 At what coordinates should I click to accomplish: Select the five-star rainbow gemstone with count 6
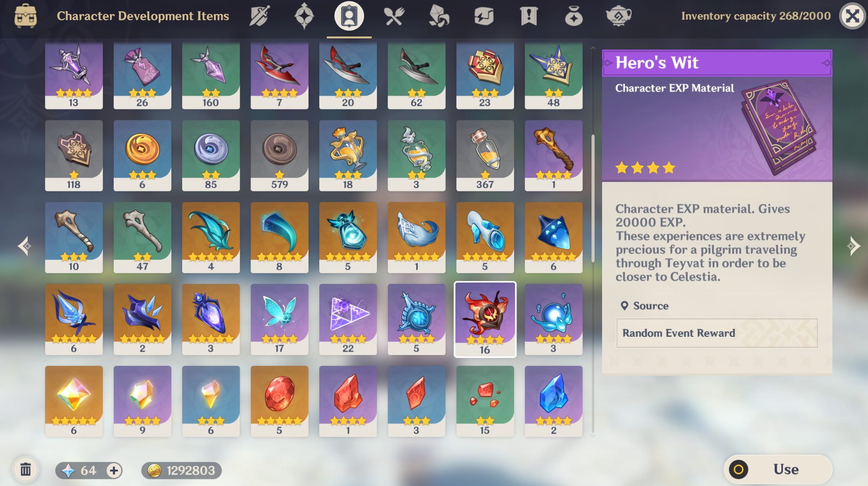click(x=74, y=401)
